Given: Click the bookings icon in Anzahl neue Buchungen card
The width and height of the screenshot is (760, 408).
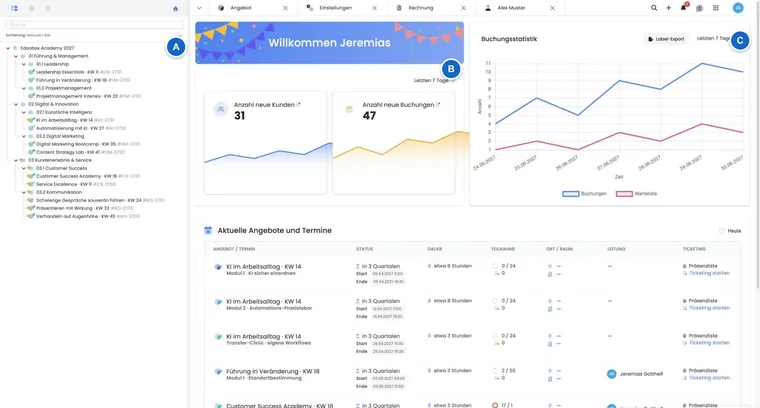Looking at the screenshot, I should (349, 110).
